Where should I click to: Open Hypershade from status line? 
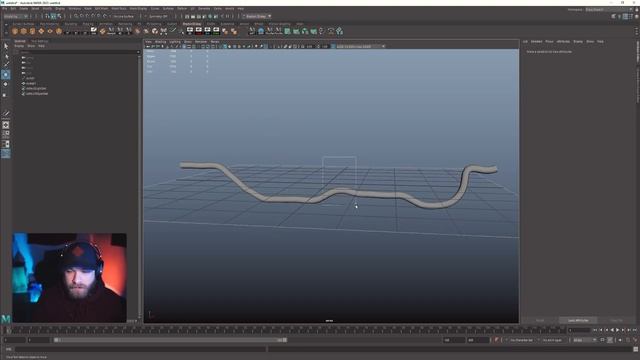pos(210,16)
